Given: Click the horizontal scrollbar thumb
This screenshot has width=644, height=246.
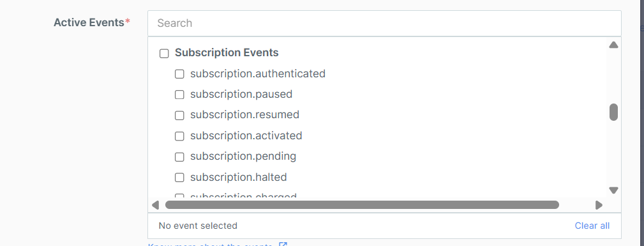Looking at the screenshot, I should pyautogui.click(x=362, y=205).
